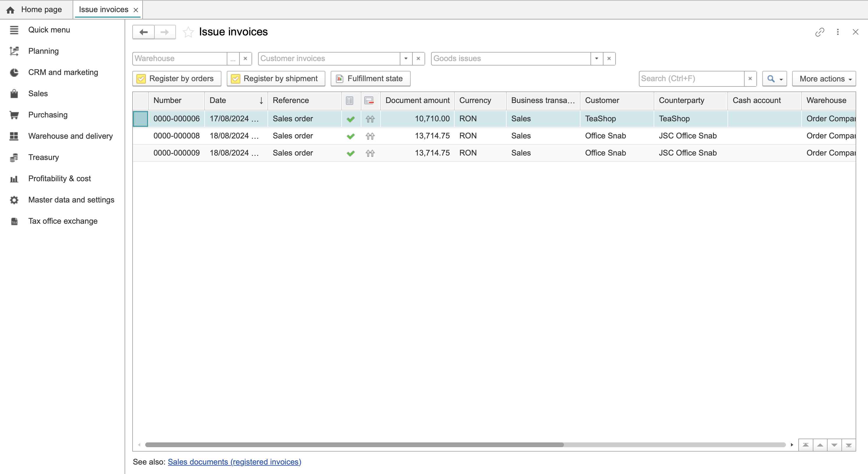Star the Issue invoices page as favorite
This screenshot has height=474, width=868.
[188, 32]
